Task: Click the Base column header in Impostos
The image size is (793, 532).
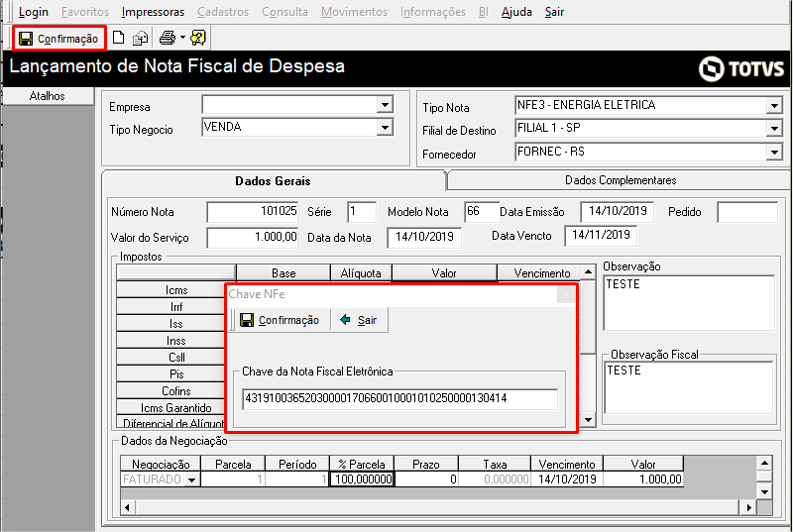Action: pyautogui.click(x=283, y=272)
